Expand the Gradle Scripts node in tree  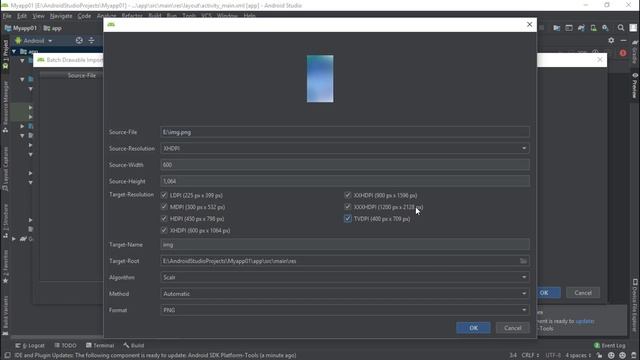pos(14,239)
